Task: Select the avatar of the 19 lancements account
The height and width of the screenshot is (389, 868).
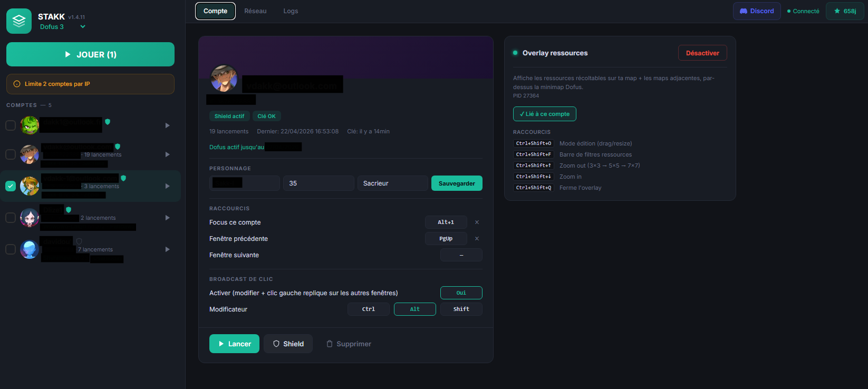Action: click(x=30, y=154)
